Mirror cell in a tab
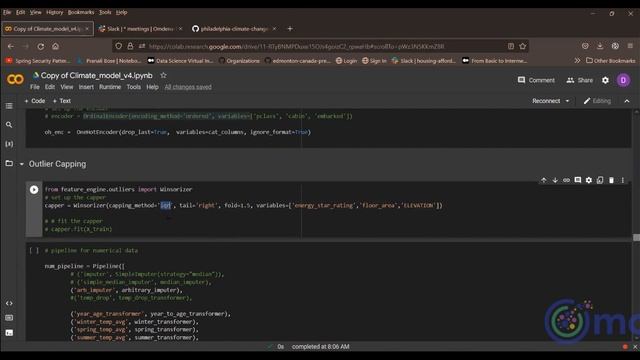This screenshot has height=360, width=640. click(x=600, y=180)
